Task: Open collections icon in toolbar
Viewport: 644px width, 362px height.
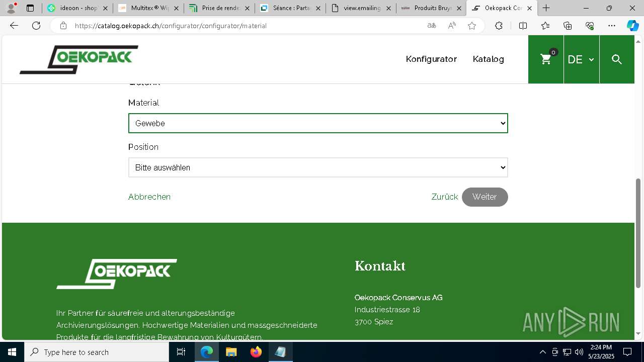Action: click(568, 26)
